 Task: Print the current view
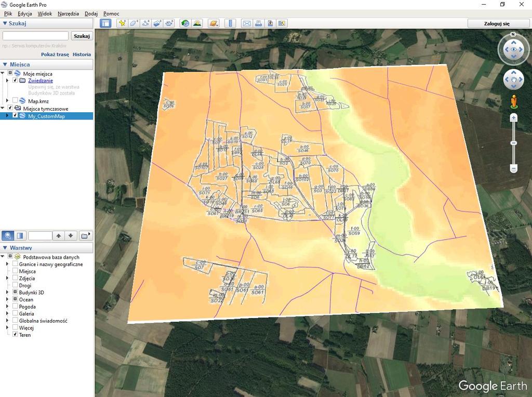click(x=259, y=23)
